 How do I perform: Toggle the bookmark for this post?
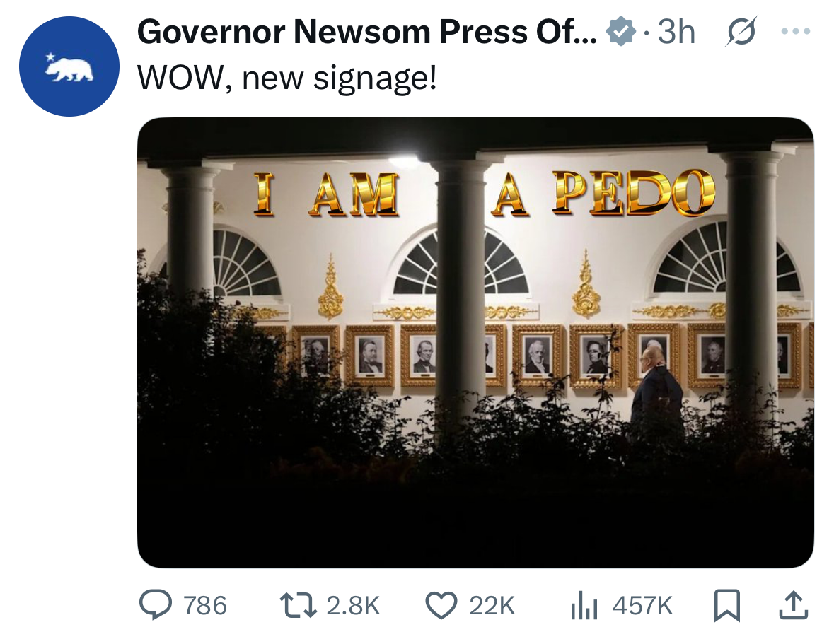pos(726,606)
